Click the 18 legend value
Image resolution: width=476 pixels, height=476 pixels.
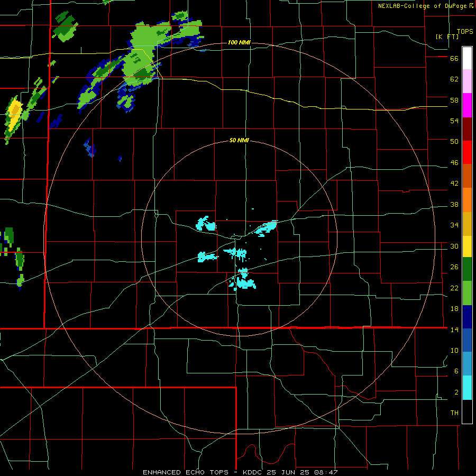[454, 309]
